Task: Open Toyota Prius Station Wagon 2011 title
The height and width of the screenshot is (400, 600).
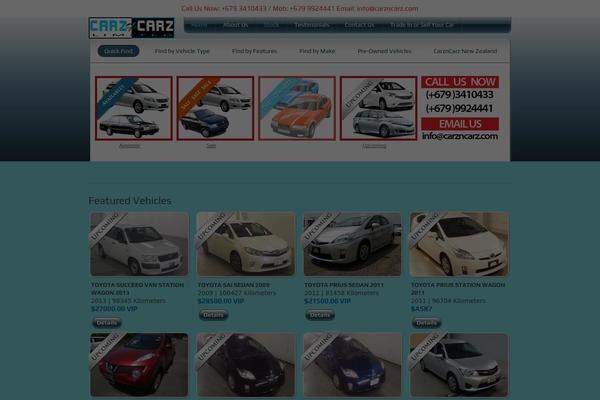Action: click(458, 289)
